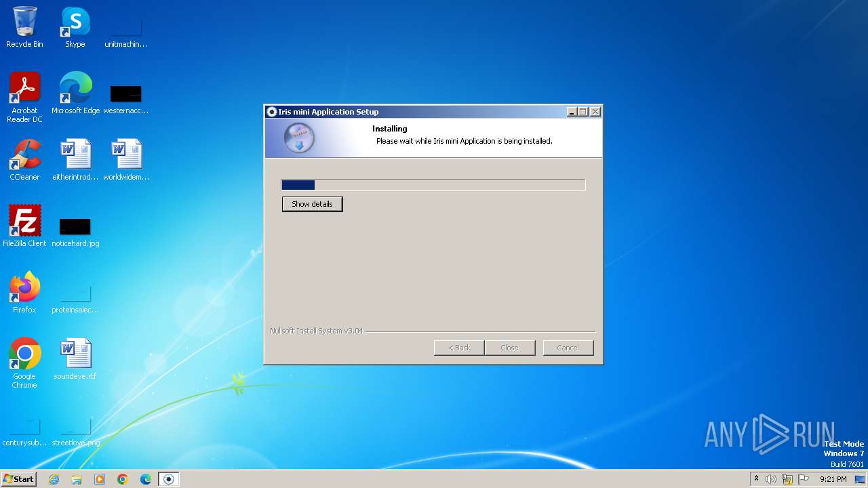Minimize the Iris mini setup window
Viewport: 868px width, 488px height.
tap(572, 112)
